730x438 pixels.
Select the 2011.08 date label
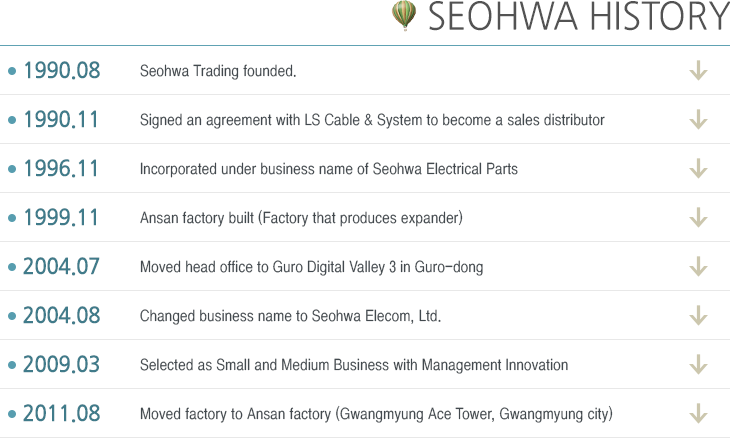tap(61, 414)
